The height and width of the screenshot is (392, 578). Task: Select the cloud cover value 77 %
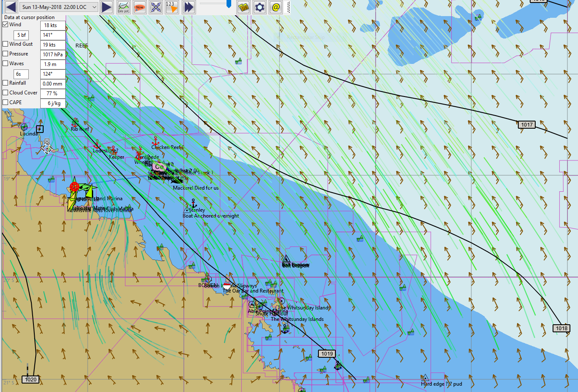tap(53, 94)
